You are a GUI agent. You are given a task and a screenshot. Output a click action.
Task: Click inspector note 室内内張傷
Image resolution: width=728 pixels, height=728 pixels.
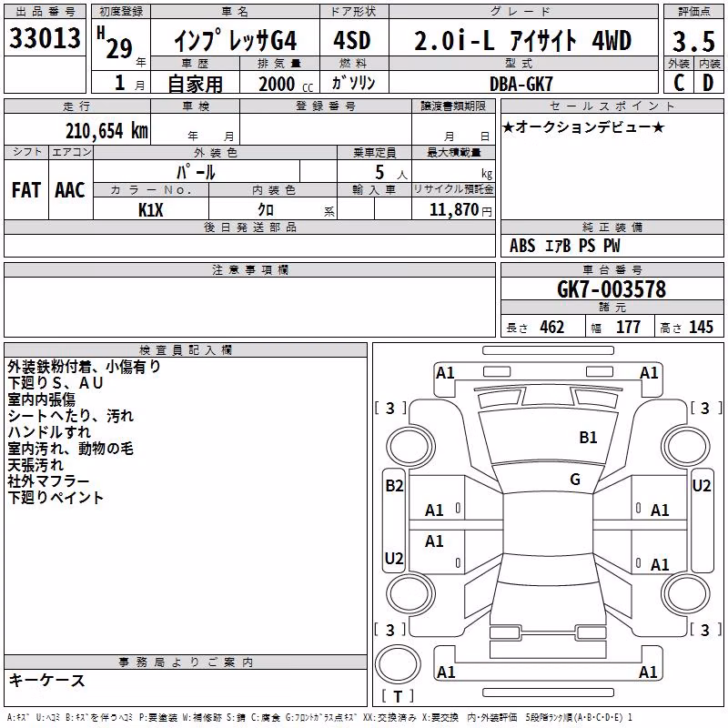tap(41, 399)
